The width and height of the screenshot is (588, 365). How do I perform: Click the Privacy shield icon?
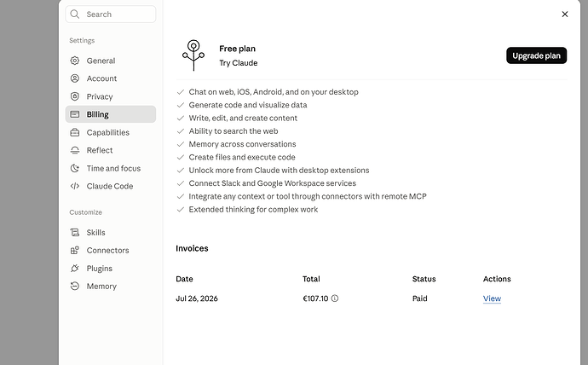(x=75, y=96)
